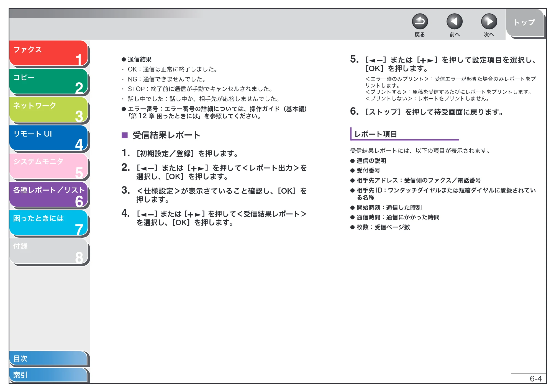Switch to リモート UI chapter 4
This screenshot has width=554, height=392.
49,138
